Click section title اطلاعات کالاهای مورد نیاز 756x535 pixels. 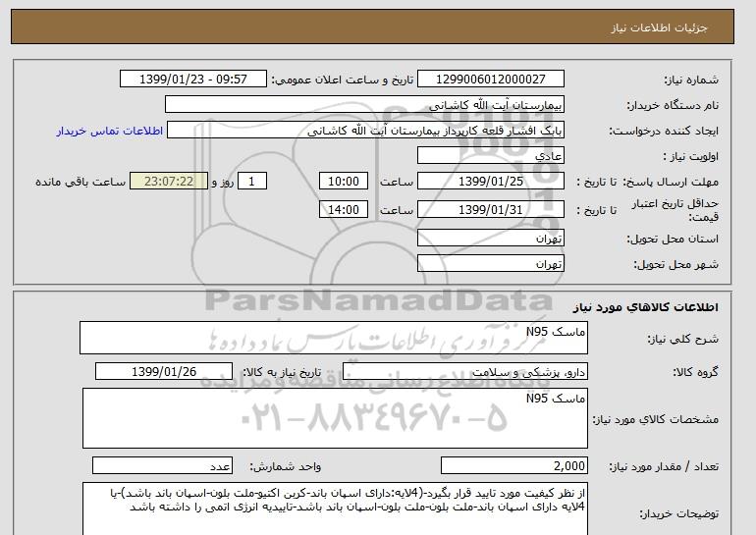(x=645, y=307)
